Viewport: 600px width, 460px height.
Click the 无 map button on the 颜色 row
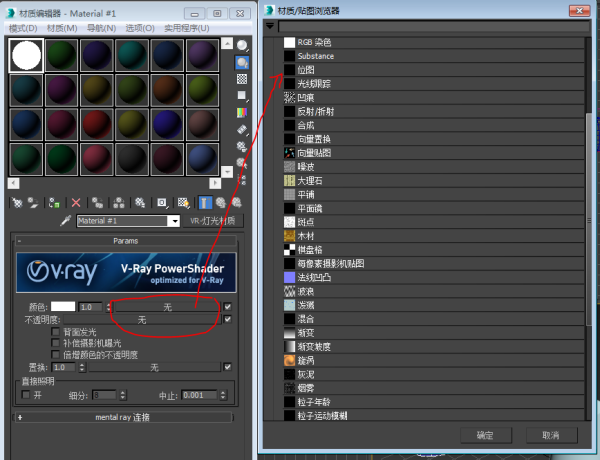tap(167, 307)
